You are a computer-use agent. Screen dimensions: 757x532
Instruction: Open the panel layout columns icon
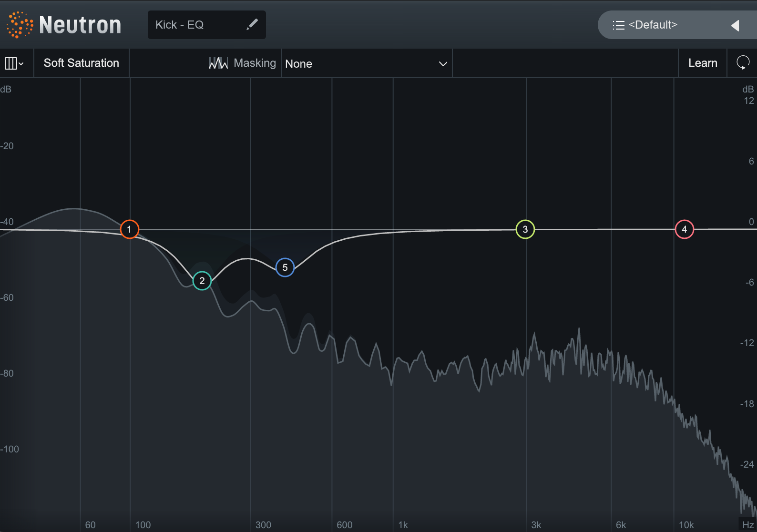click(10, 63)
